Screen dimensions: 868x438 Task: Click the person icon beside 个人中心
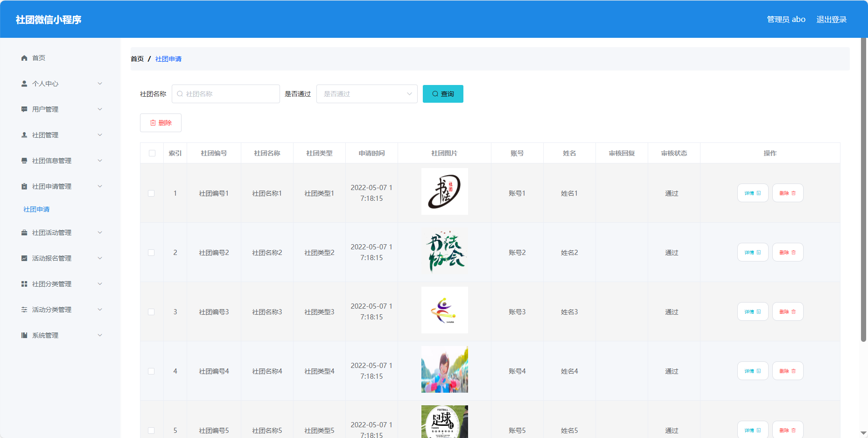coord(24,84)
